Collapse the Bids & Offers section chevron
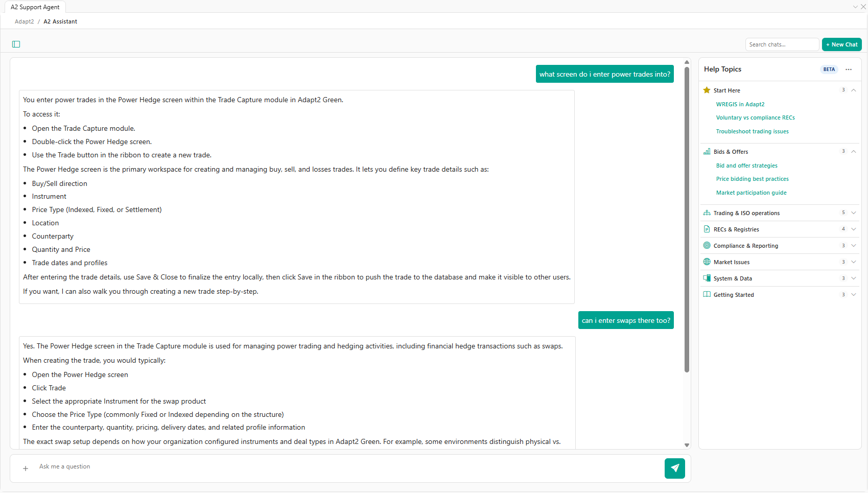Screen dimensions: 868x493 coord(854,151)
